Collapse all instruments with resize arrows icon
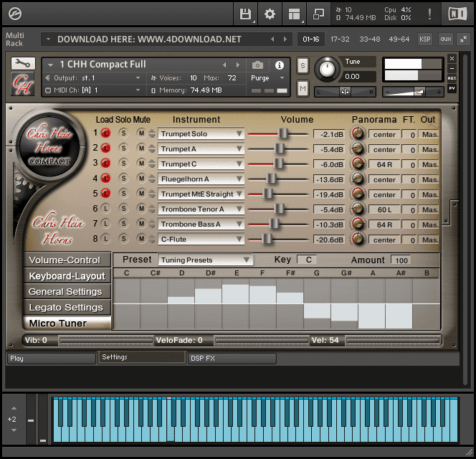 click(x=464, y=39)
